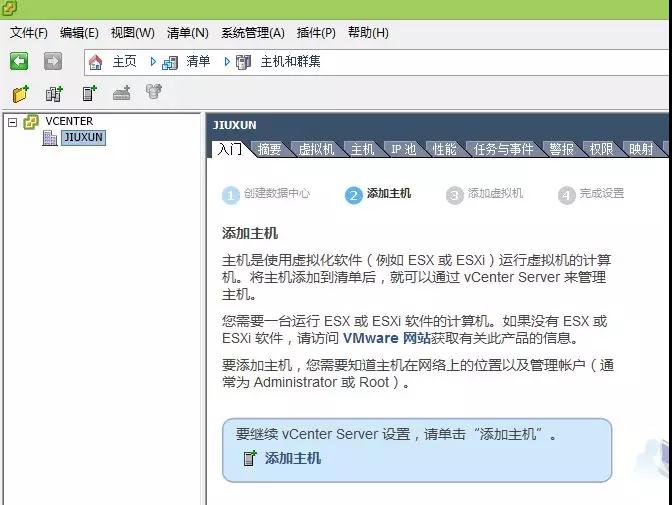Click the Home house icon in breadcrumb
The height and width of the screenshot is (505, 672).
(x=95, y=62)
